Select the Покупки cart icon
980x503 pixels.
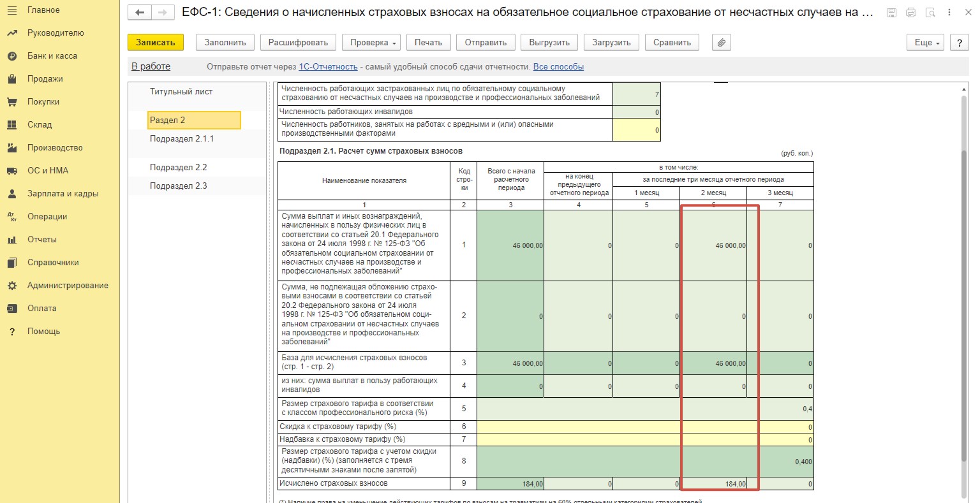point(11,102)
